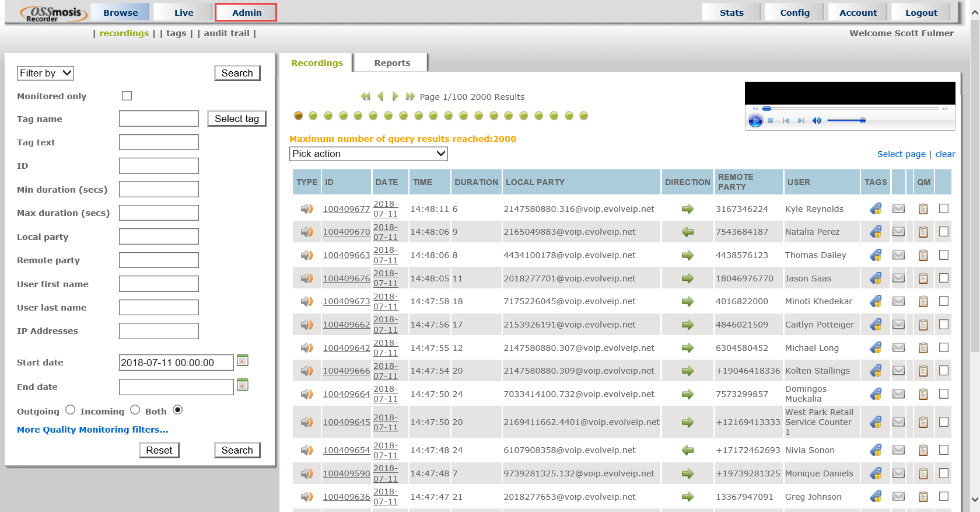Select the Outgoing radio button

(x=71, y=410)
